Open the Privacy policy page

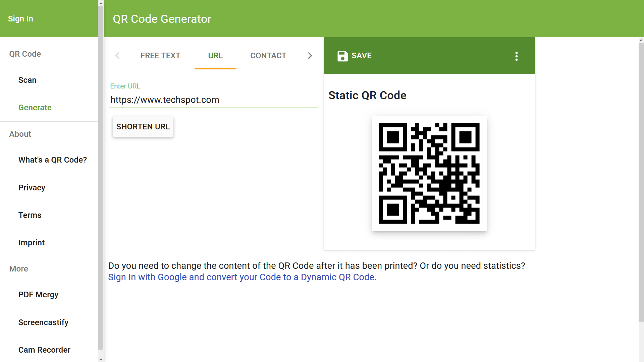(x=32, y=187)
